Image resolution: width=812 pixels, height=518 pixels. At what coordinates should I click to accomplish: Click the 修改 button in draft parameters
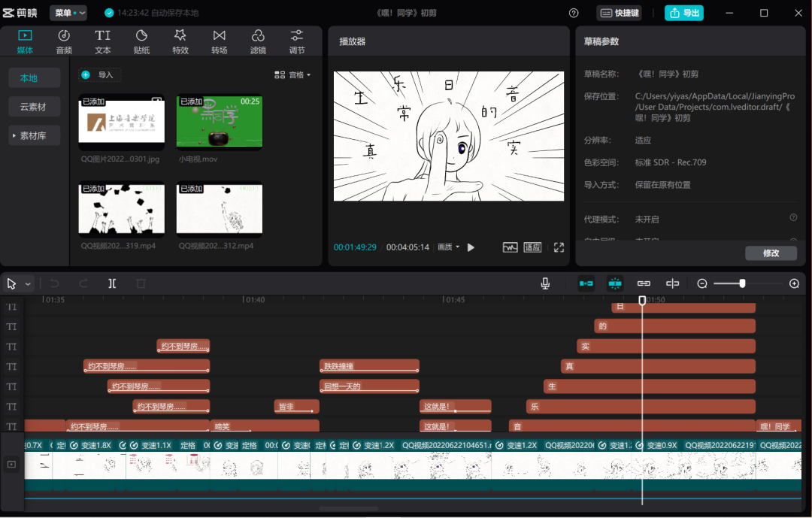[x=771, y=253]
